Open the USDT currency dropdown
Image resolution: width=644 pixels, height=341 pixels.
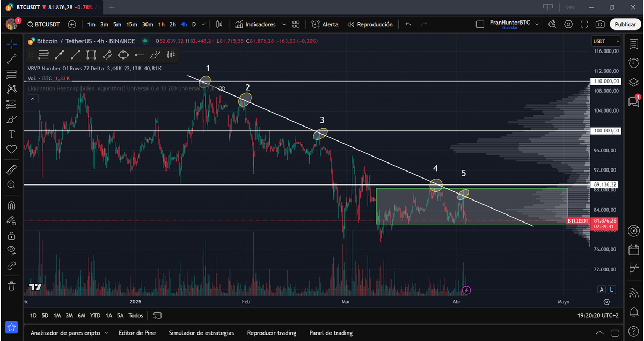606,41
